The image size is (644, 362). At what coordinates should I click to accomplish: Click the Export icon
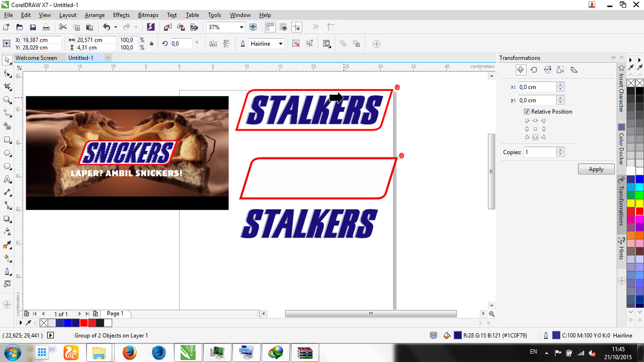pos(181,27)
